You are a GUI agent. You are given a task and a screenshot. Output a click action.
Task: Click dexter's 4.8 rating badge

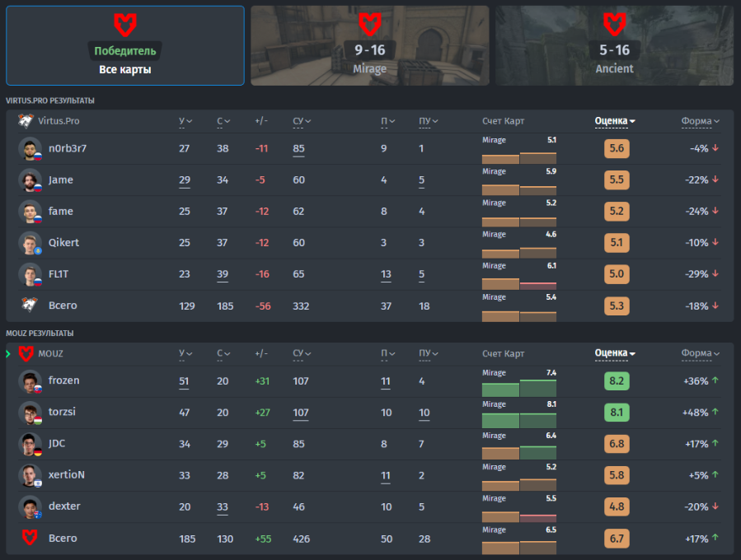tap(617, 506)
